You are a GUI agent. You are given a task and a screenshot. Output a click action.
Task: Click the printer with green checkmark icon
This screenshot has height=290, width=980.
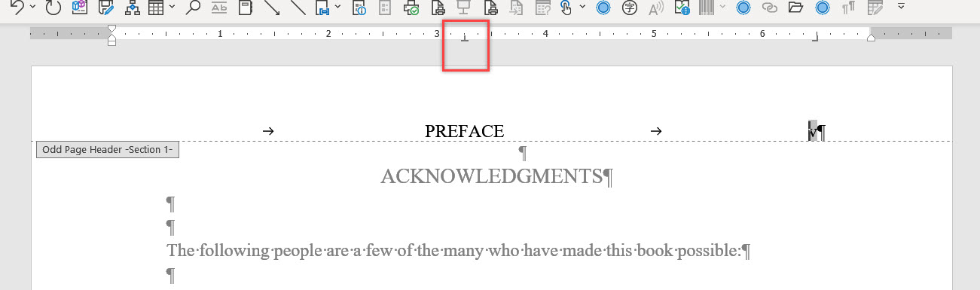click(411, 8)
